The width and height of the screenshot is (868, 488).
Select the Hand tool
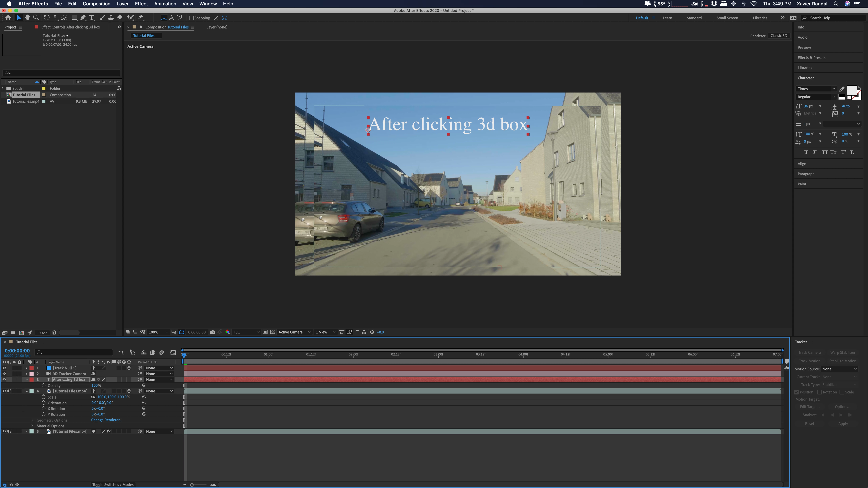click(x=27, y=17)
